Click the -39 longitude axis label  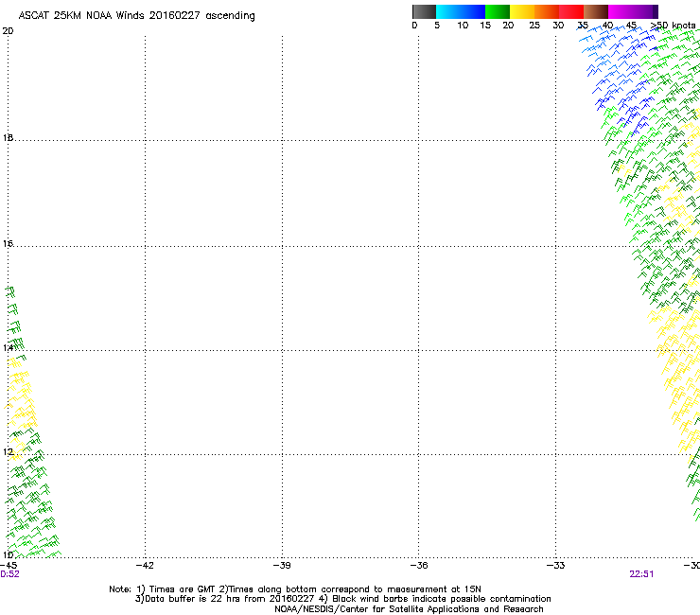click(282, 566)
